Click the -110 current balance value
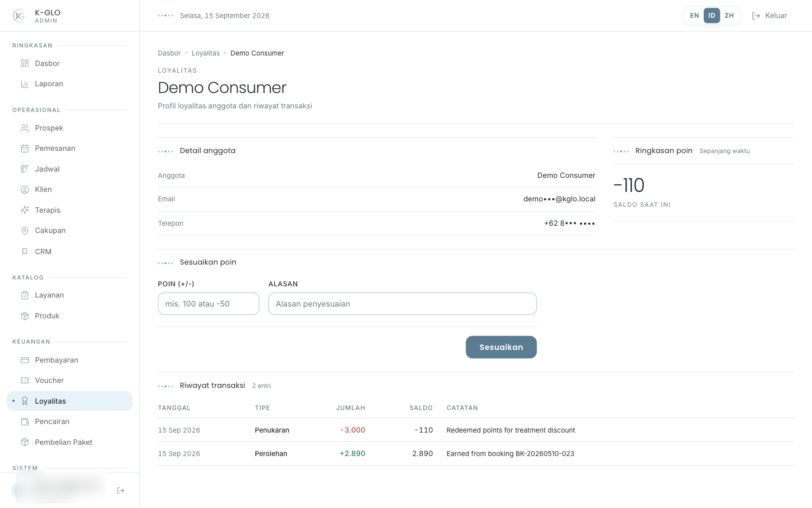The height and width of the screenshot is (508, 812). [x=629, y=185]
